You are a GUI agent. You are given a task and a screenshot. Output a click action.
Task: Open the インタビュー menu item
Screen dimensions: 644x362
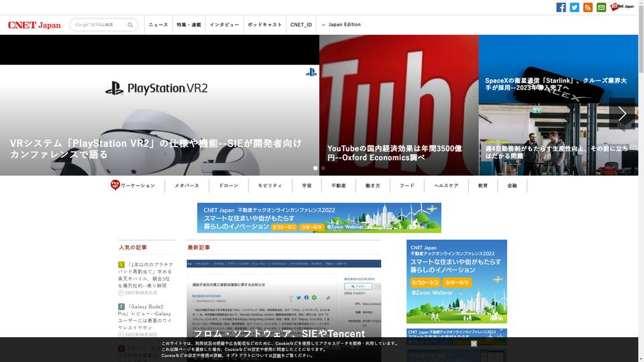(x=224, y=25)
